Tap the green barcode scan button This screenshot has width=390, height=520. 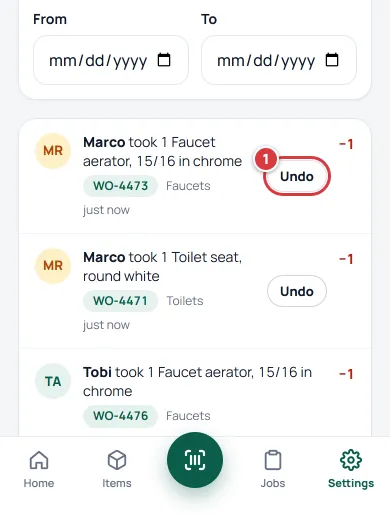click(195, 460)
